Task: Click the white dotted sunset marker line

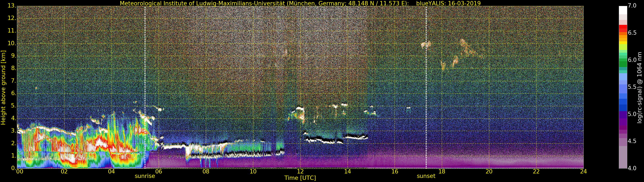Action: click(426, 87)
